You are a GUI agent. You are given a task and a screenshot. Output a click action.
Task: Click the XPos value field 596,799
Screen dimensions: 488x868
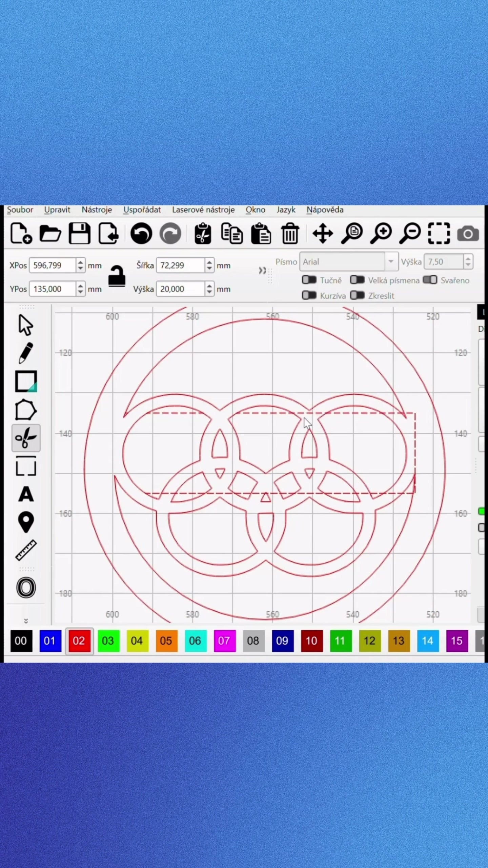point(53,265)
